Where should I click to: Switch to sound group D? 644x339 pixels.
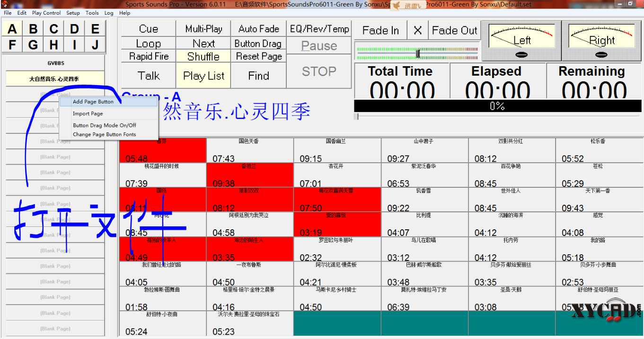click(x=75, y=29)
